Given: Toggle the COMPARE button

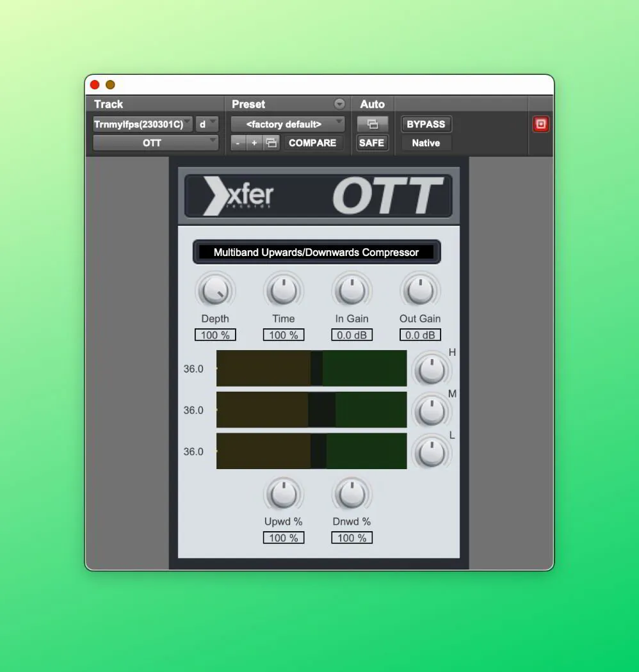Looking at the screenshot, I should [312, 143].
